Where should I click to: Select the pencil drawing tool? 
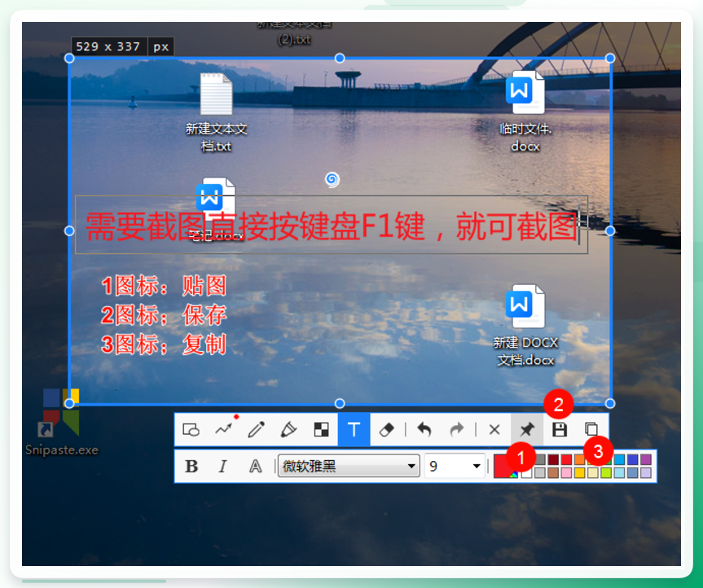tap(256, 430)
